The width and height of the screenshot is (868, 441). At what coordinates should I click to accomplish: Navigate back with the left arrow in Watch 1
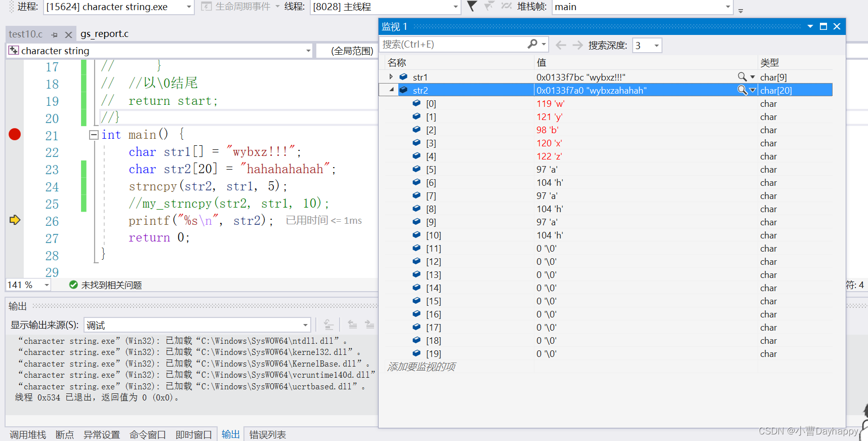tap(561, 45)
